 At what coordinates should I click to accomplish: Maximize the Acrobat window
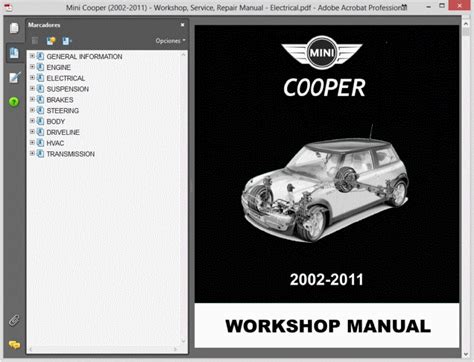point(442,6)
